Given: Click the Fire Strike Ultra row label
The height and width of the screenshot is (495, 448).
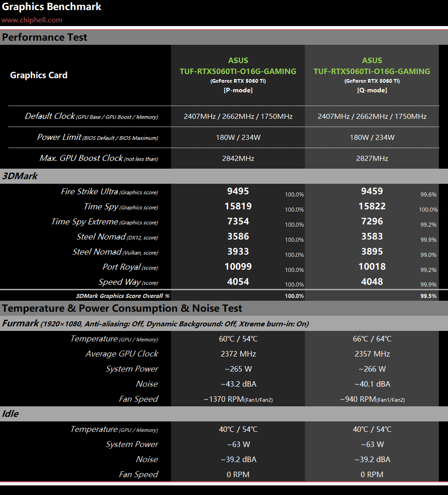Looking at the screenshot, I should 109,192.
